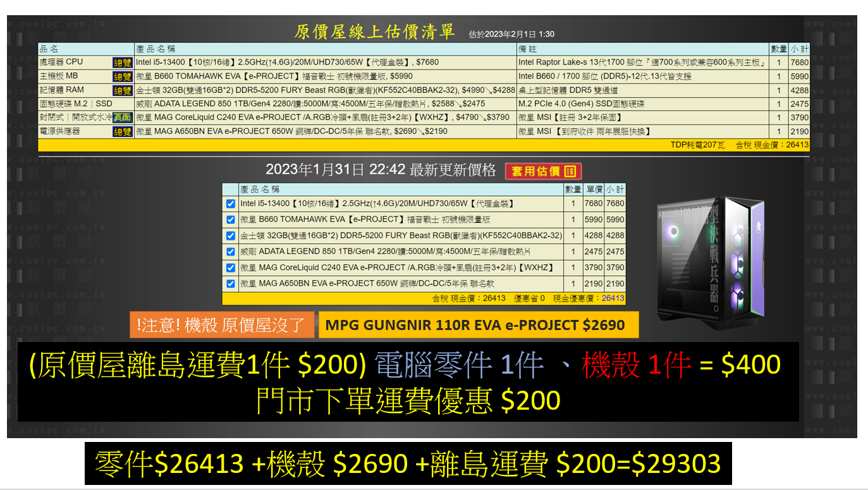The image size is (868, 490).
Task: Select the MPG GUNGNIR 110R EVA e-PROJECT $2690 box
Action: coord(479,325)
